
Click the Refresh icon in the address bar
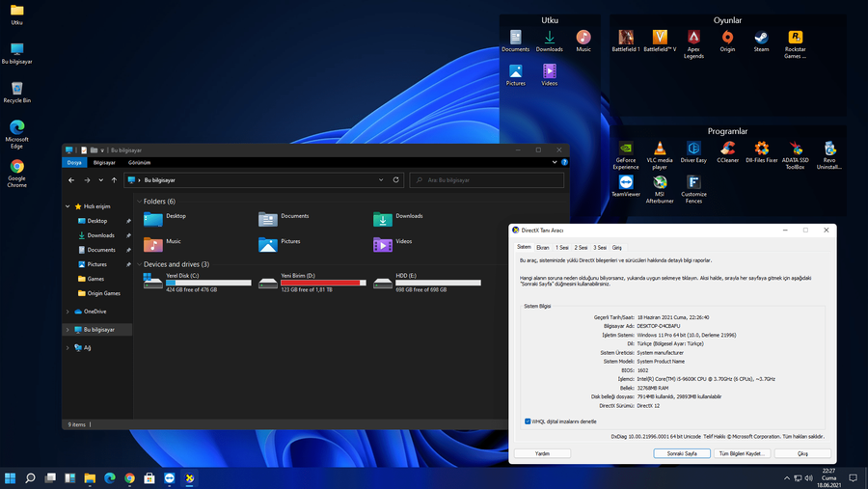point(395,179)
